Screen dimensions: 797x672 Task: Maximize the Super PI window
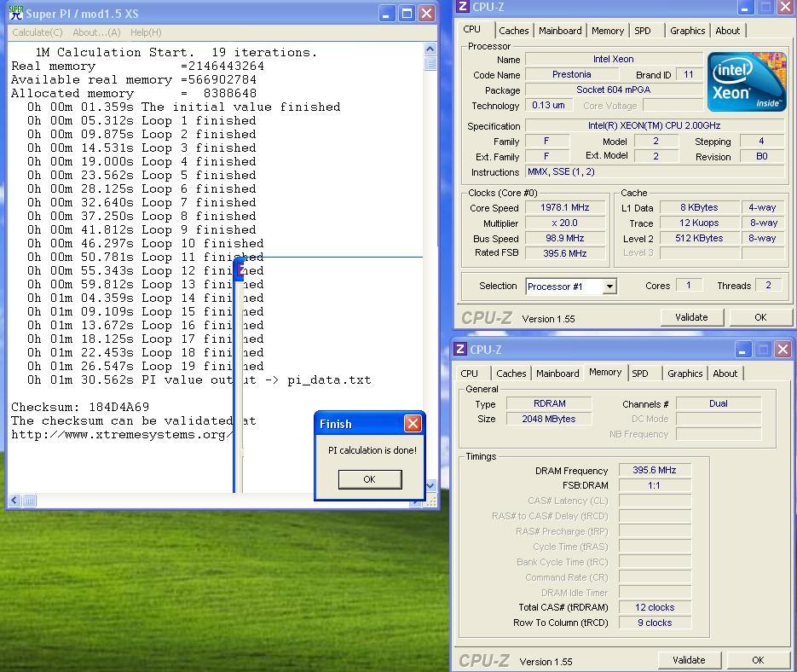tap(407, 14)
